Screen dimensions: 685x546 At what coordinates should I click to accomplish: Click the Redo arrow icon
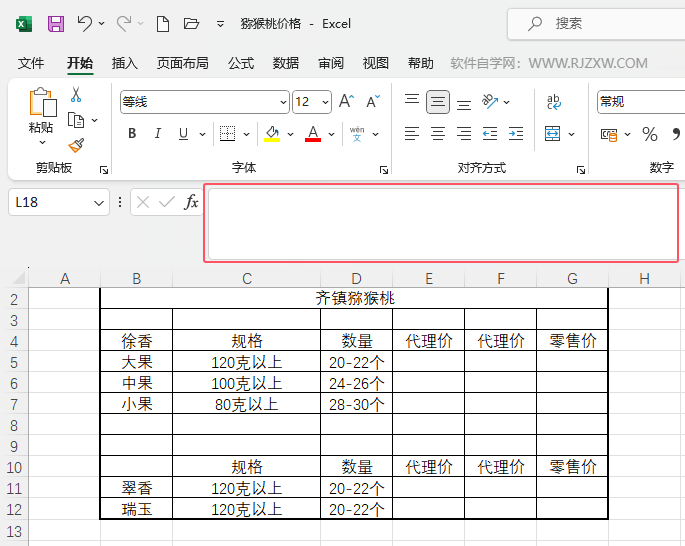click(124, 23)
